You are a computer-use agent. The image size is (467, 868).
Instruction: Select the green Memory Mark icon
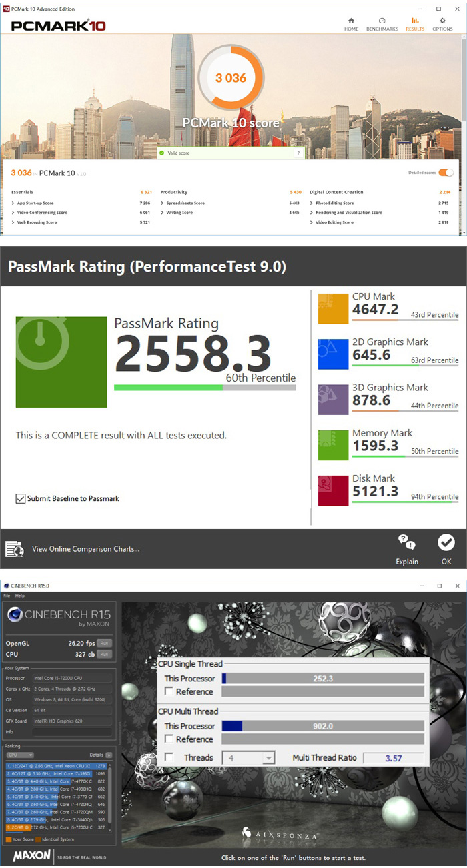click(334, 445)
